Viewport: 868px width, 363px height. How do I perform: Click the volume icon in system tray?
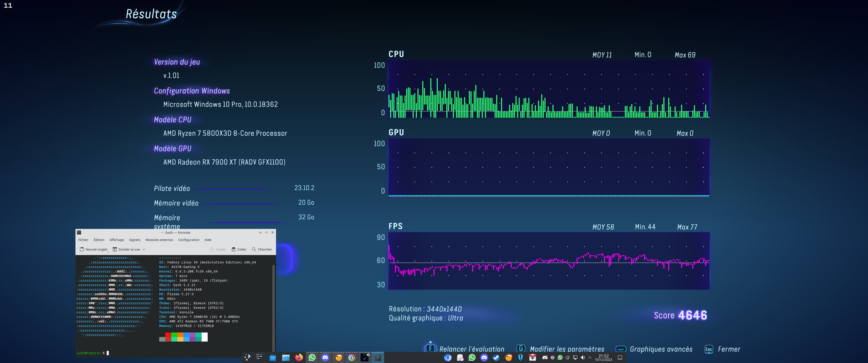pyautogui.click(x=583, y=358)
